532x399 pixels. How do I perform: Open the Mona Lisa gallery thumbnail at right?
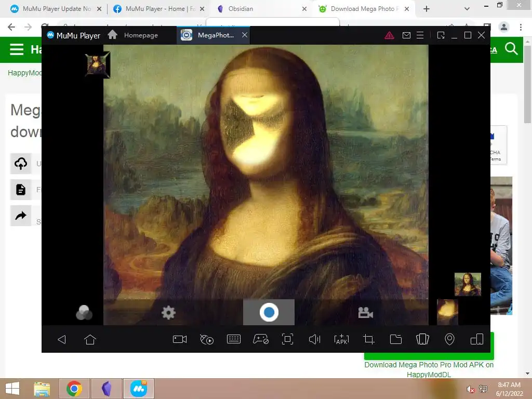(x=468, y=284)
